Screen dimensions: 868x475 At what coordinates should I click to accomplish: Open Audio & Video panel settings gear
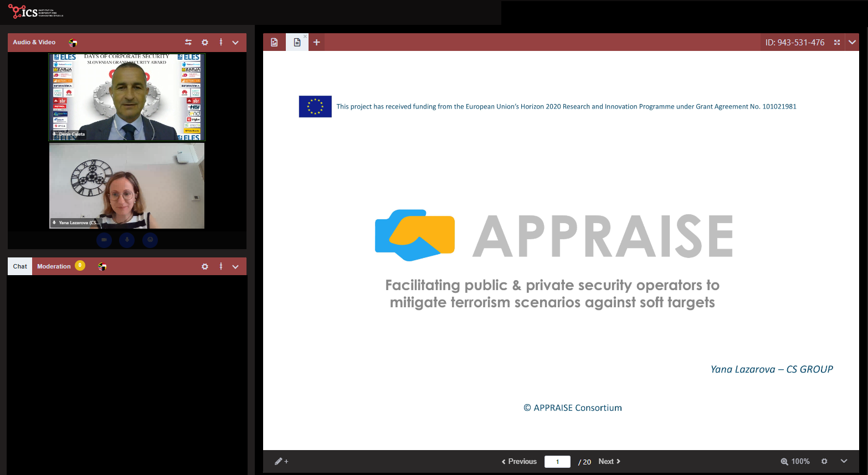point(205,42)
